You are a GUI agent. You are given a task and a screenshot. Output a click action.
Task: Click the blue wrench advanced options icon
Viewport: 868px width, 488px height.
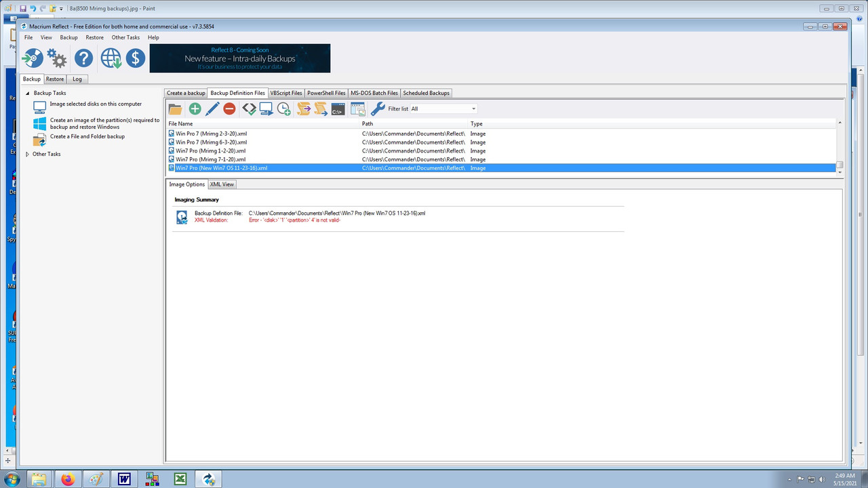point(378,108)
